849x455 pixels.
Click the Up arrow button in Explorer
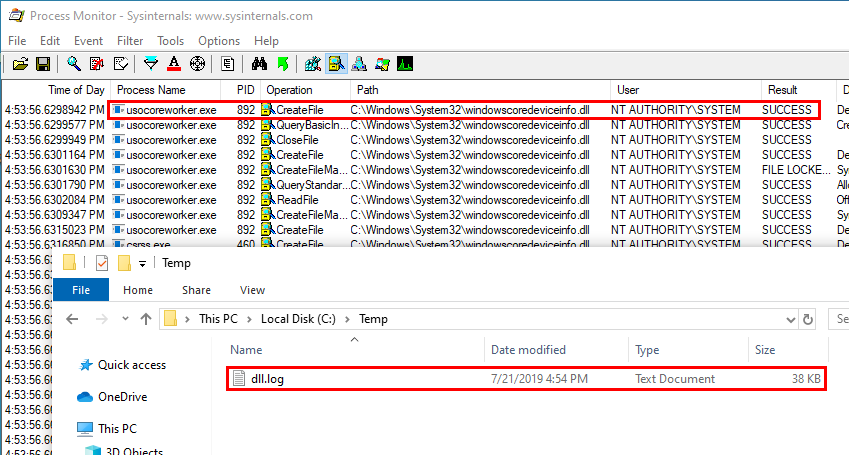pos(144,319)
